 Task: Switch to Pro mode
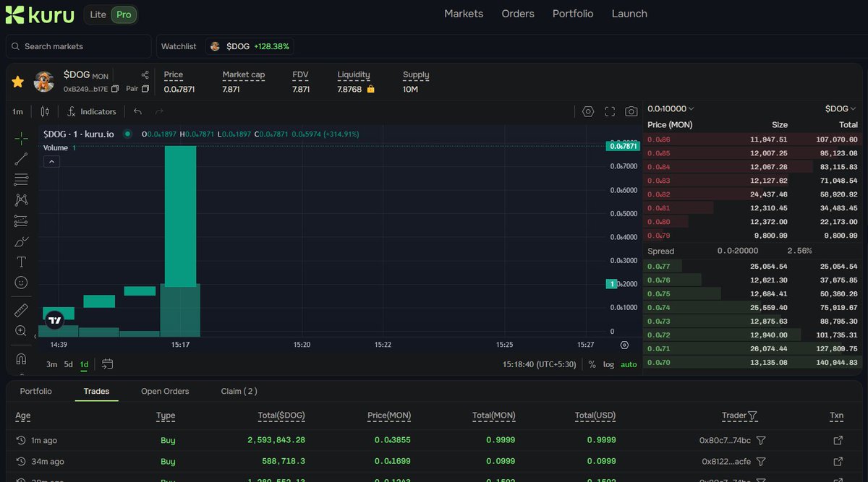click(124, 14)
